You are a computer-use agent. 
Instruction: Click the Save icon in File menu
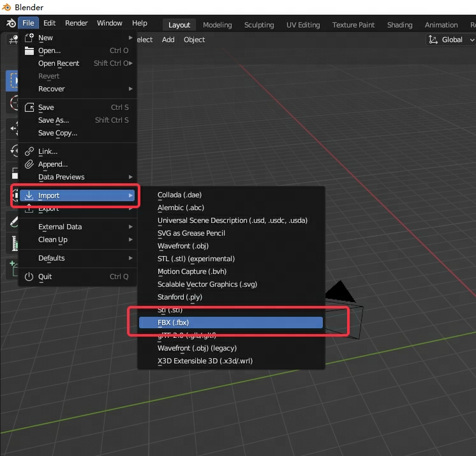click(29, 107)
